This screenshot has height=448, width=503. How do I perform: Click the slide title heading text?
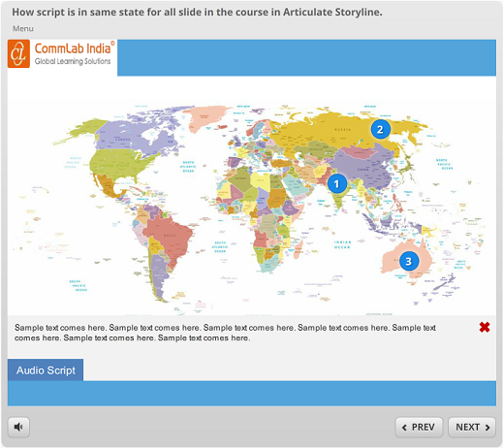197,12
